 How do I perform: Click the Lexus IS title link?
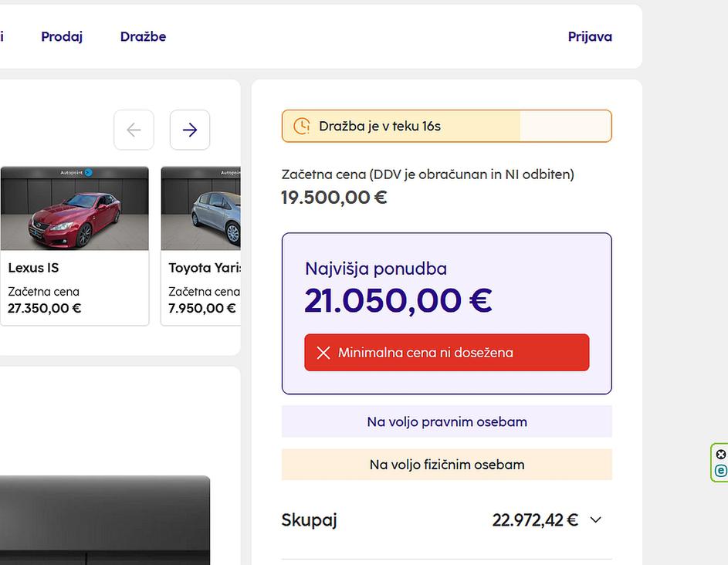[33, 268]
